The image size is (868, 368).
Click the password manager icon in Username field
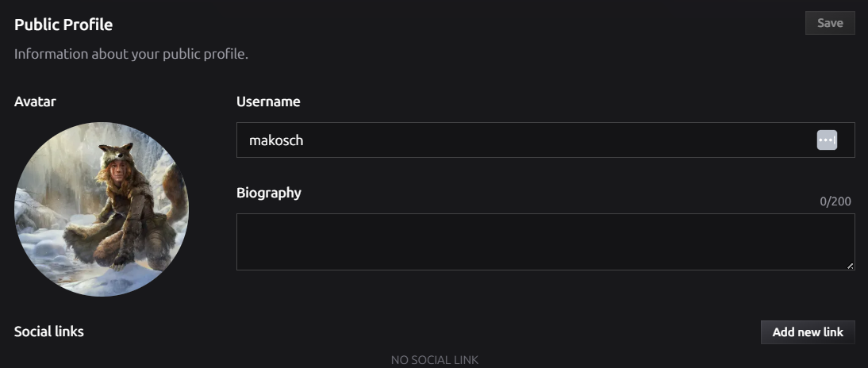coord(827,140)
